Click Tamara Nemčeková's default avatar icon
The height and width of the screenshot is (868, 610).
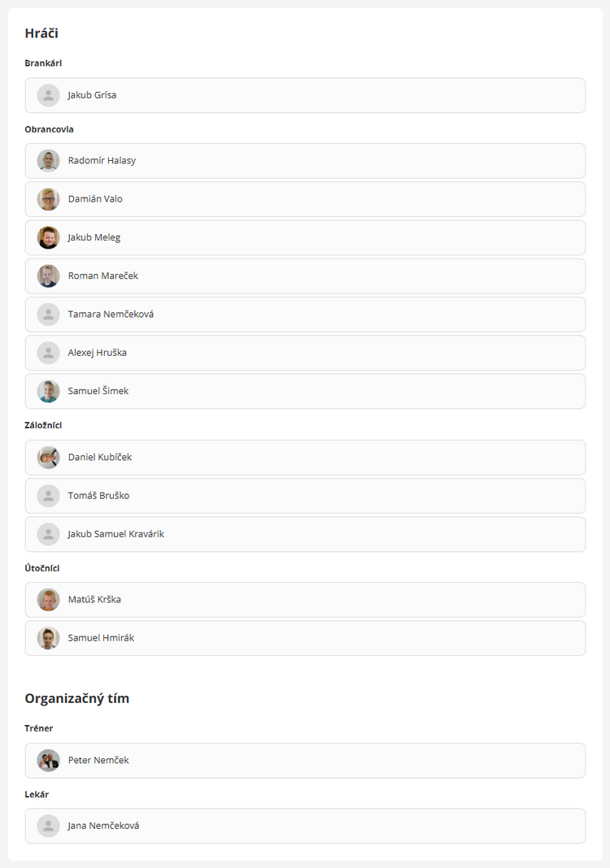[x=48, y=315]
